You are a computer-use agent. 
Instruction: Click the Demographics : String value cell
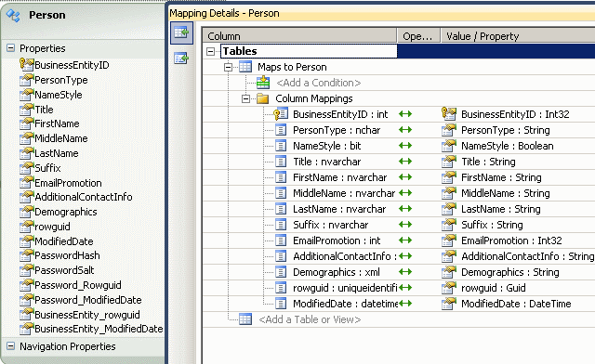[510, 272]
